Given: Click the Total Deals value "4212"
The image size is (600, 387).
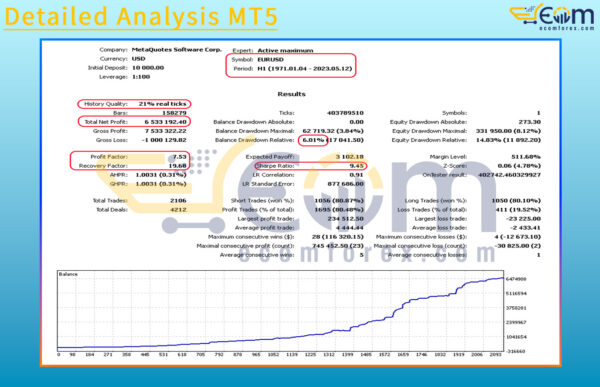Looking at the screenshot, I should point(178,210).
